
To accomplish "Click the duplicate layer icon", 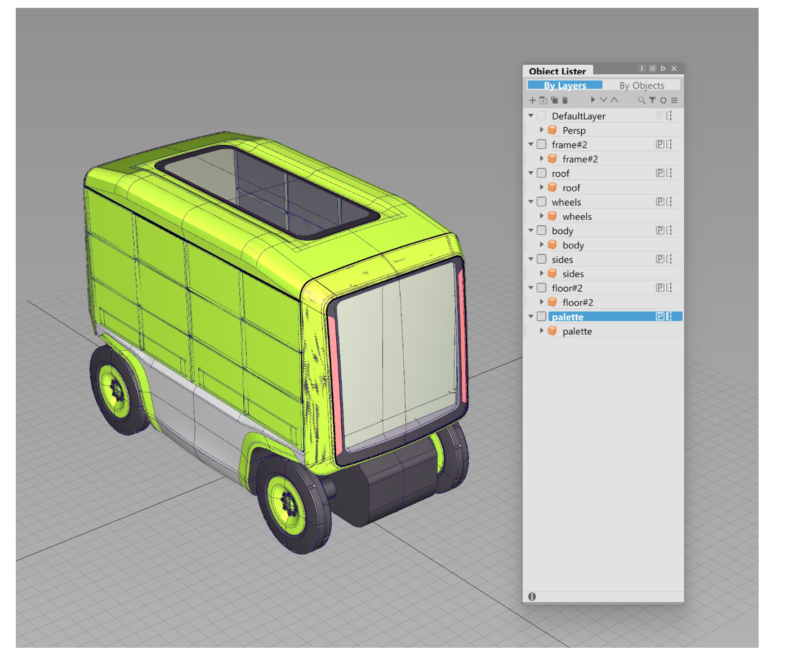I will point(554,100).
